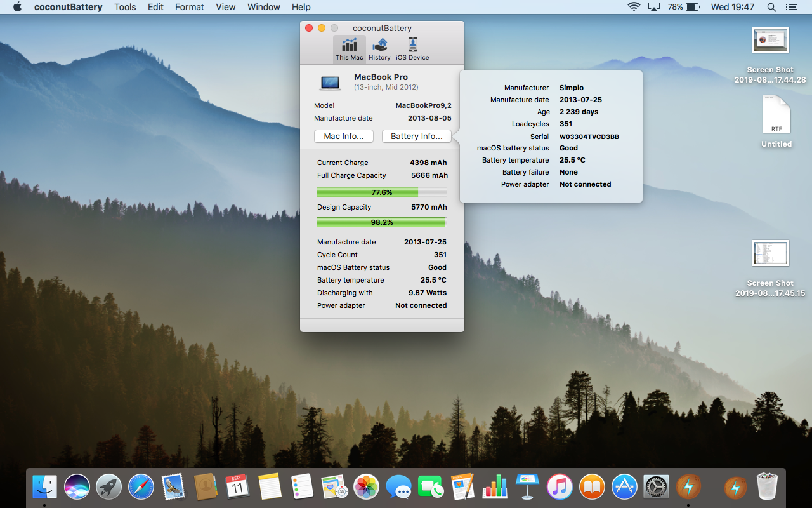Open the Tools menu

[125, 7]
